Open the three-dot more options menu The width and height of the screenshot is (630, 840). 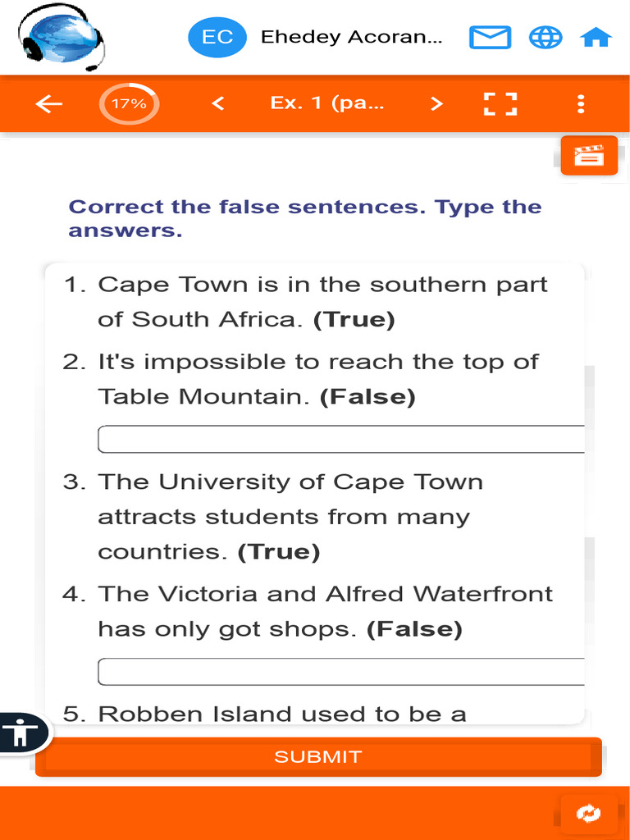pos(581,103)
